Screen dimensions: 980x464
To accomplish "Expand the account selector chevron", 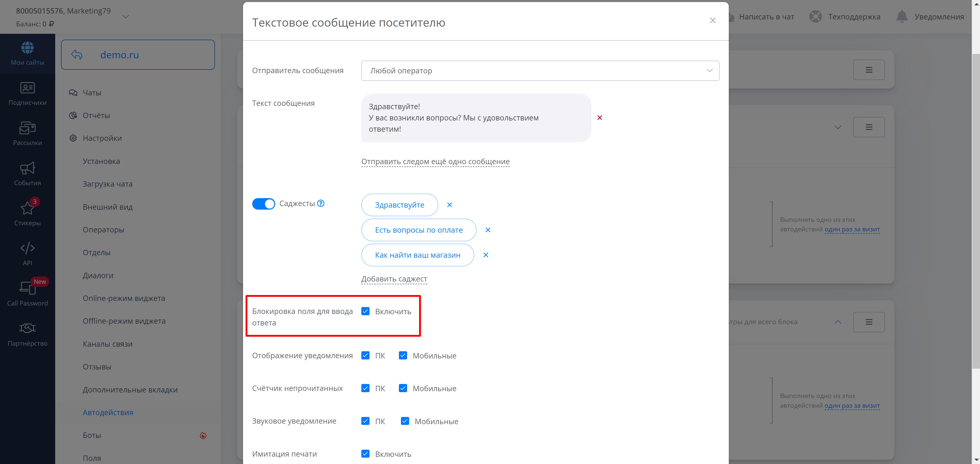I will click(126, 16).
